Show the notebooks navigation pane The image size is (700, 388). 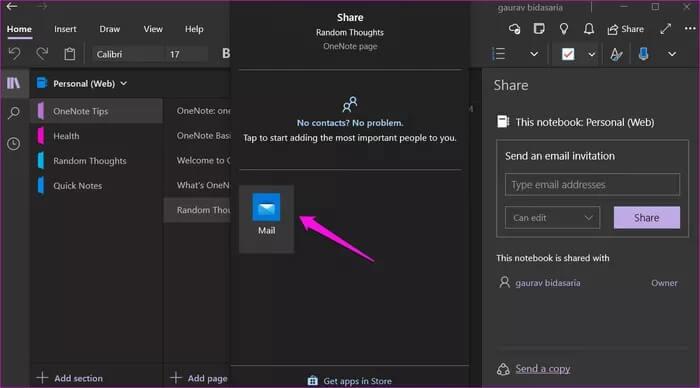point(13,83)
